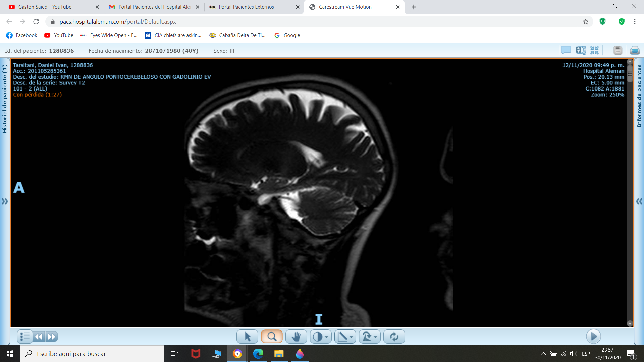
Task: Go to the previous series
Action: [39, 337]
